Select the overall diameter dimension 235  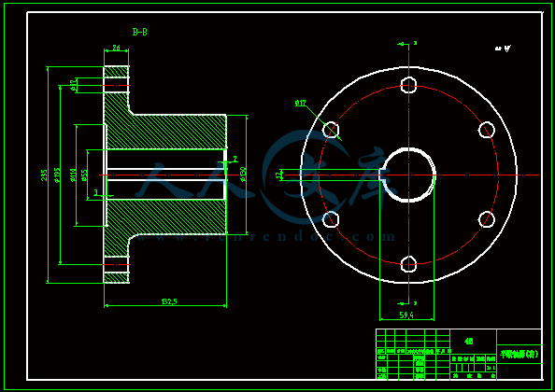[x=44, y=175]
